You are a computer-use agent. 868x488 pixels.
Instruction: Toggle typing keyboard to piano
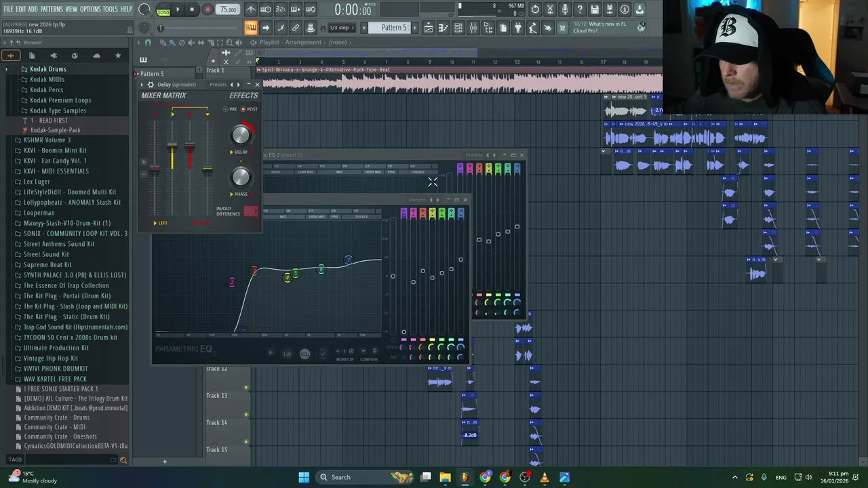coord(251,28)
